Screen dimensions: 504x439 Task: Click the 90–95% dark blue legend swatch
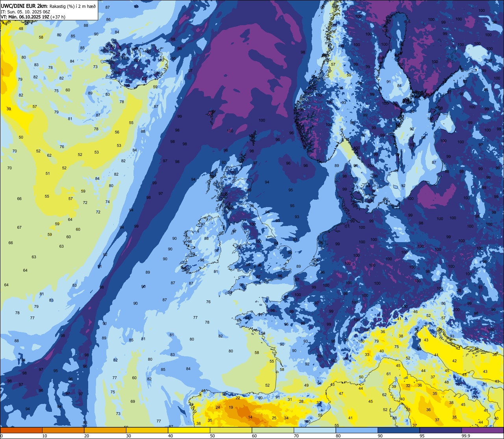coord(398,430)
